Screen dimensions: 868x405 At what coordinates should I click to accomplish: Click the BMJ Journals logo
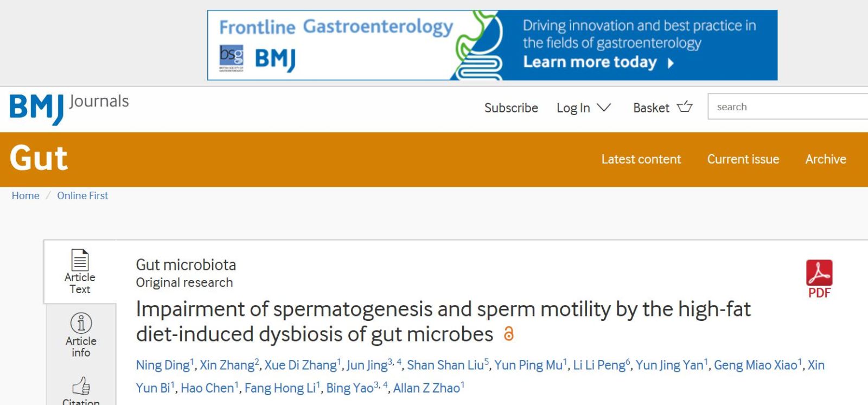point(69,107)
